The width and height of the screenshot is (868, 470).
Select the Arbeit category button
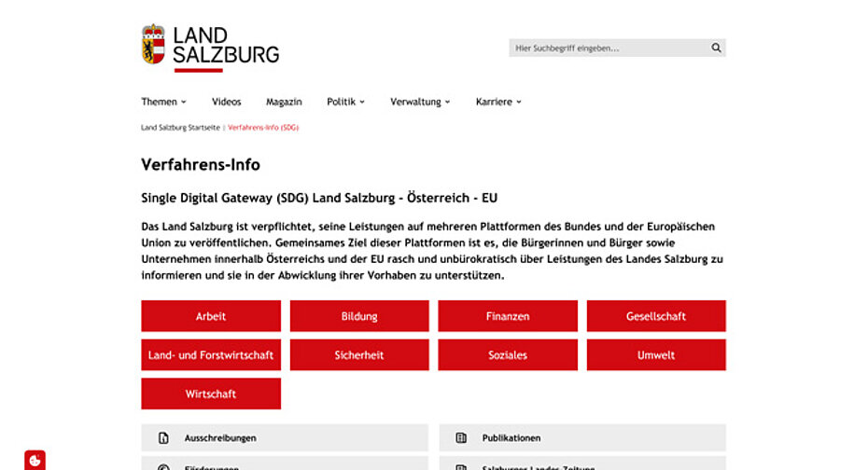click(x=211, y=316)
